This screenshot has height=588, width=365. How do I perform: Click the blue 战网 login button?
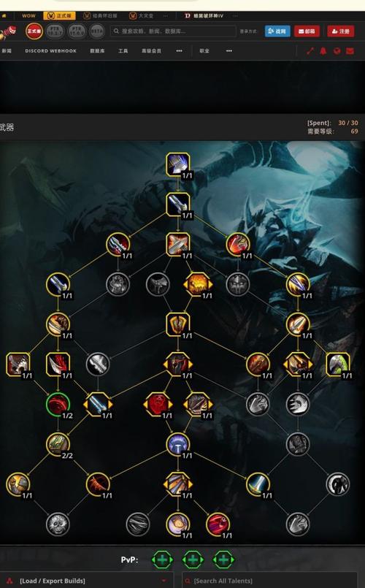point(277,31)
